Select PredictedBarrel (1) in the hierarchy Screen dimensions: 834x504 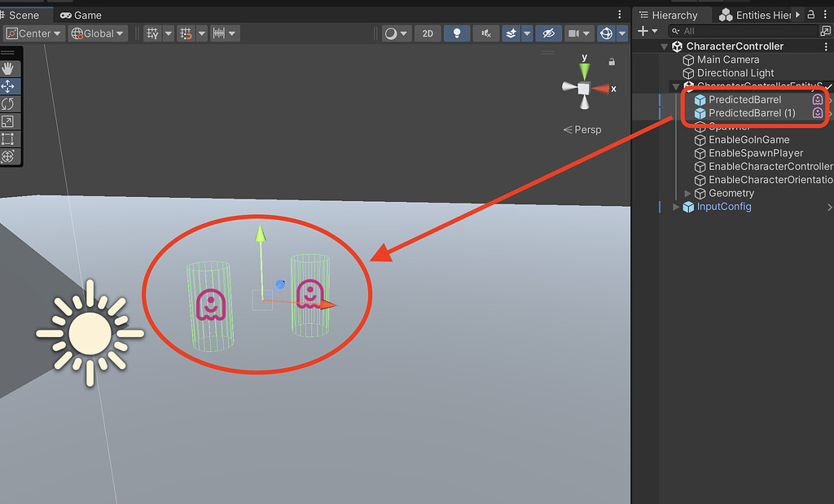[750, 112]
